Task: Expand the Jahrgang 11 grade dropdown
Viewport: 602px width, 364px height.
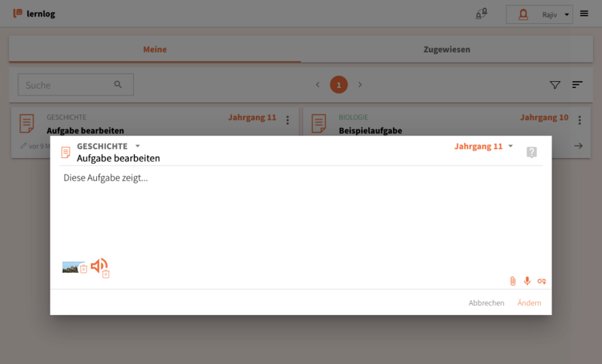Action: pyautogui.click(x=510, y=146)
